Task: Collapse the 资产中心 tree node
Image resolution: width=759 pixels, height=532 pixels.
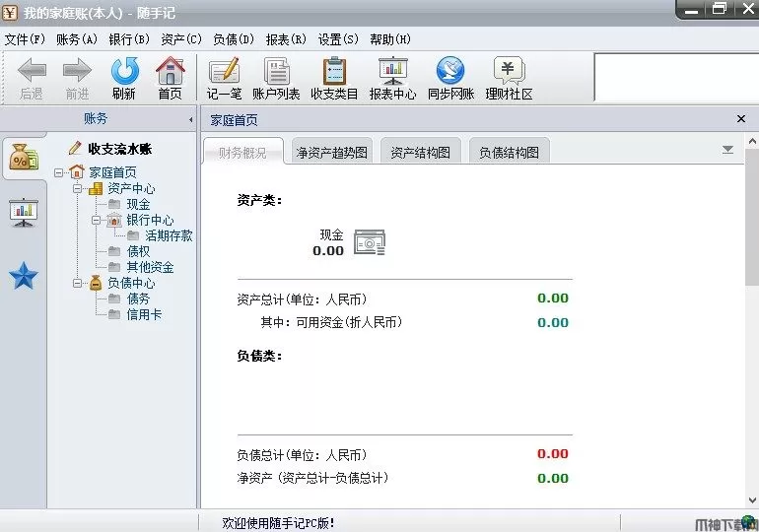Action: click(x=79, y=188)
